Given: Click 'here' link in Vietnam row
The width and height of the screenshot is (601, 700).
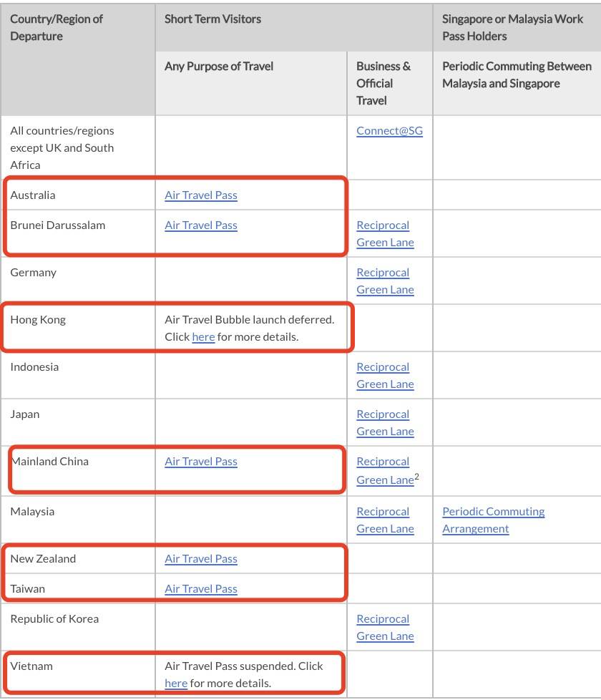Looking at the screenshot, I should (x=176, y=684).
